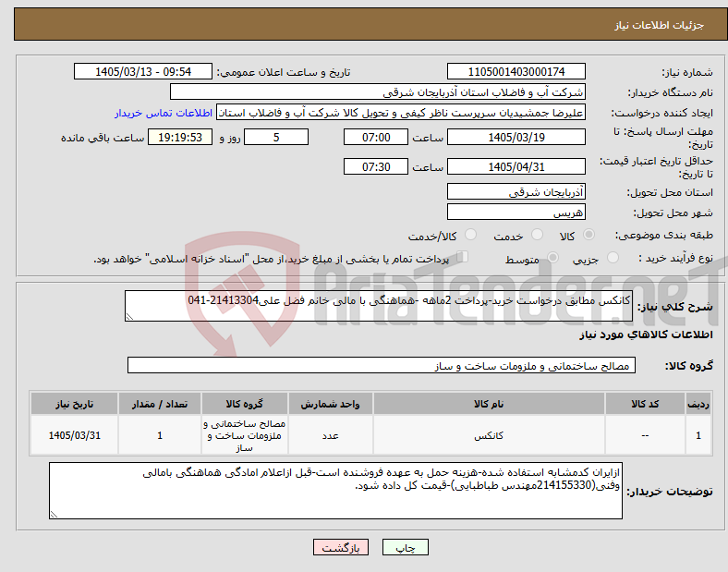Click the مهلت ارسال پاسخ label
This screenshot has width=728, height=572.
tap(662, 138)
